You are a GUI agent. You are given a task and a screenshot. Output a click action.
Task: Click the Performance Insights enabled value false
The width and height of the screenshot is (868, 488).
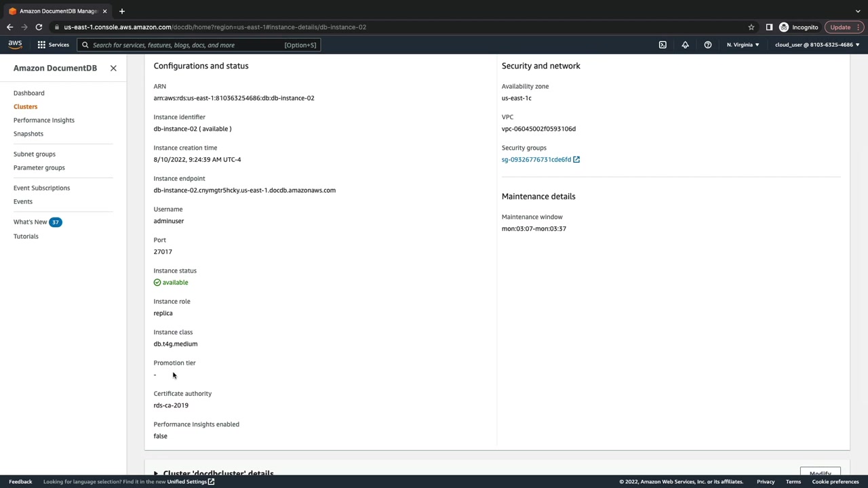click(x=160, y=436)
